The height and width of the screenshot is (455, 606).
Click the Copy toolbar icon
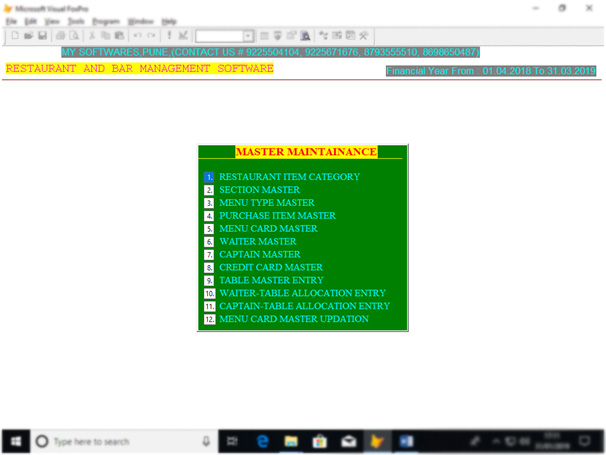106,36
